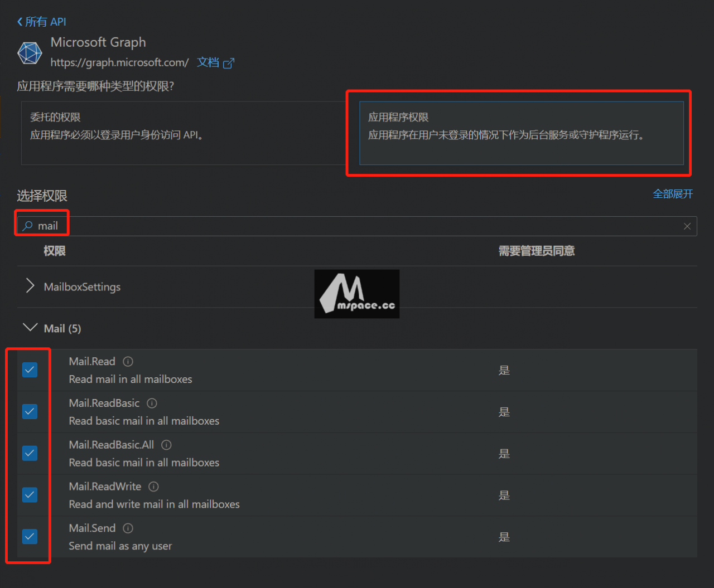Uncheck the Mail.Send permission

[x=30, y=536]
